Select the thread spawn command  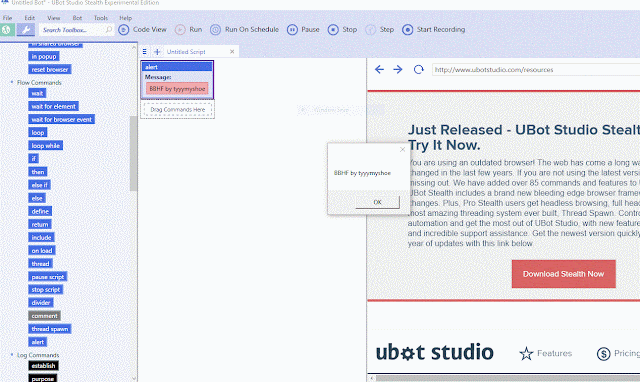tap(50, 329)
